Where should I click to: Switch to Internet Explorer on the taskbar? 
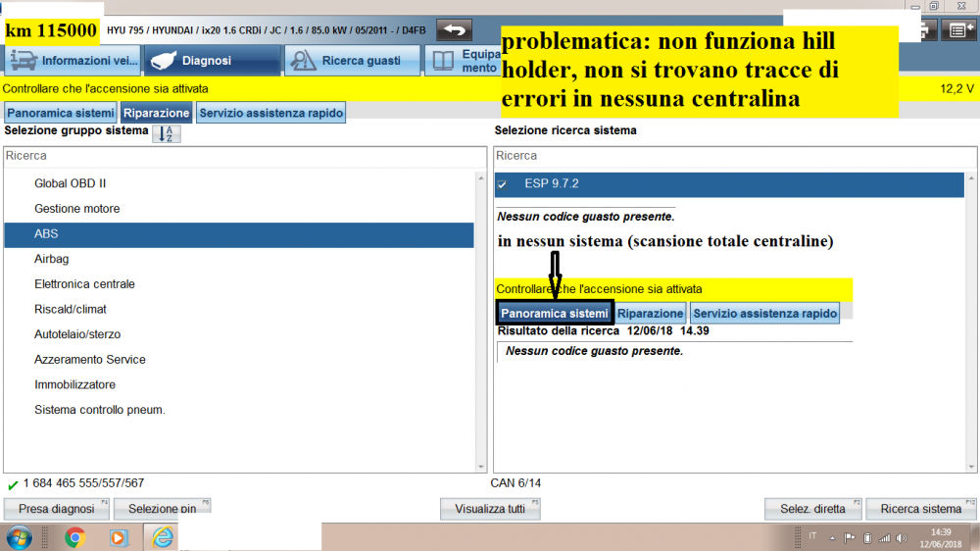[163, 537]
